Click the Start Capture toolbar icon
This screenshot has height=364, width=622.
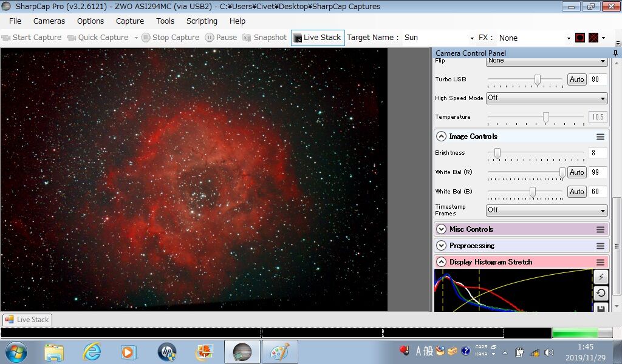tap(6, 38)
